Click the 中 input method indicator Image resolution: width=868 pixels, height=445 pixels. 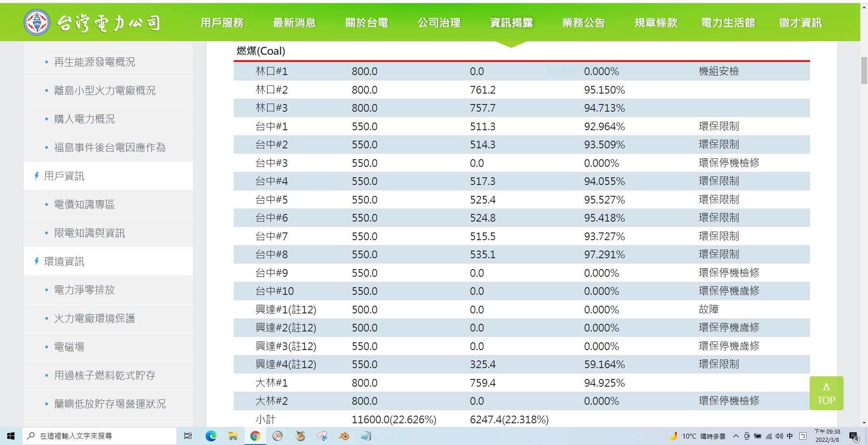(790, 436)
